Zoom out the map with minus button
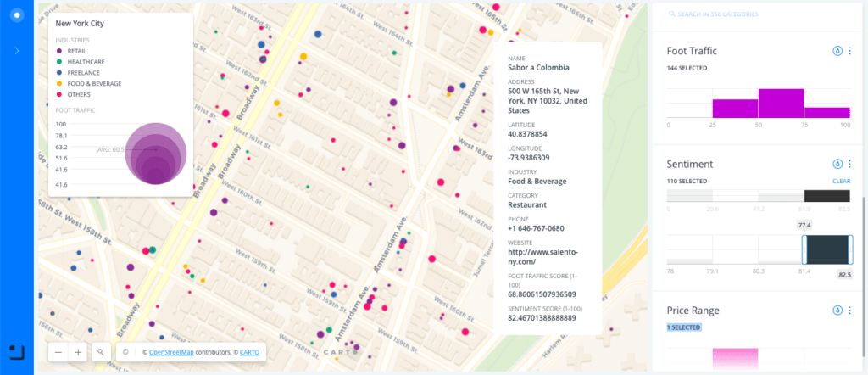Screen dimensions: 868x375 (x=58, y=352)
